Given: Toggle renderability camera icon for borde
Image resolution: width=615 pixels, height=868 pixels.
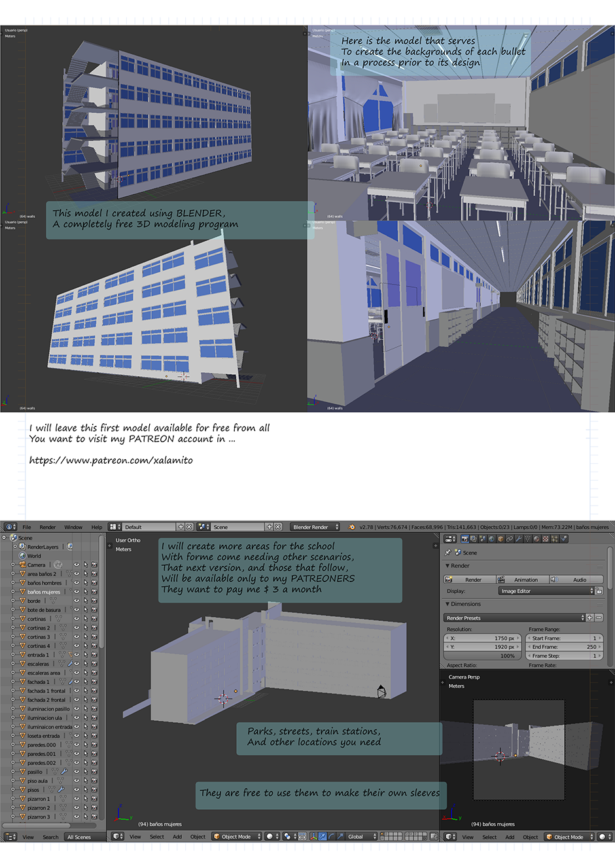Looking at the screenshot, I should click(x=94, y=600).
